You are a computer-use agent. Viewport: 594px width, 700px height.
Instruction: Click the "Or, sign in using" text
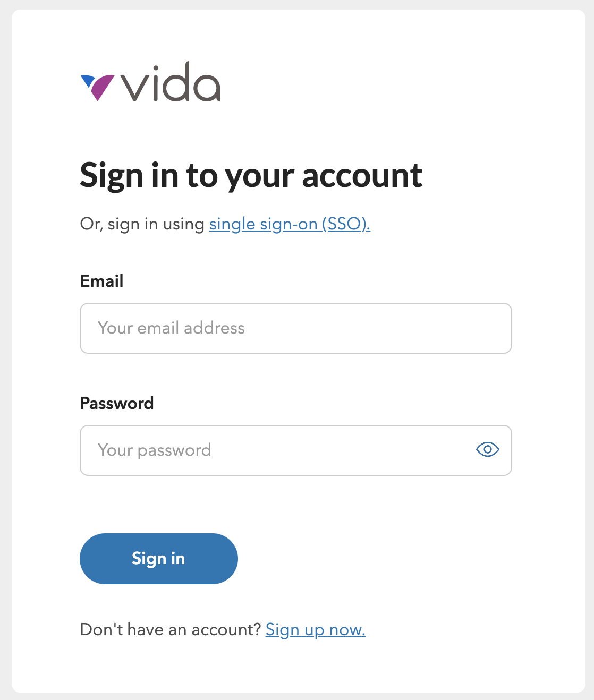pyautogui.click(x=142, y=224)
